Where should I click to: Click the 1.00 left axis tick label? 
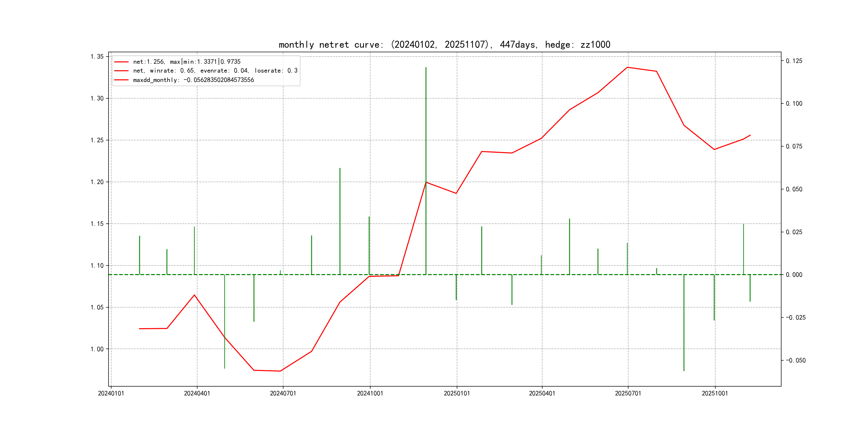tap(97, 349)
